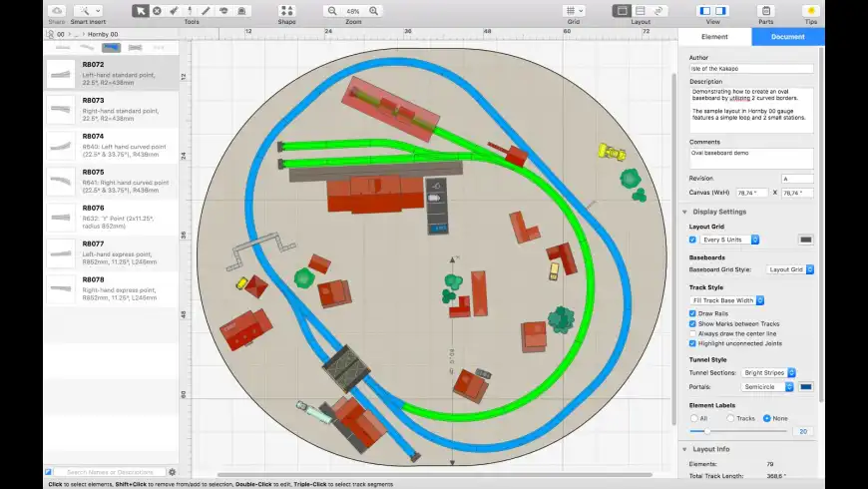
Task: Collapse the Display Settings section
Action: click(x=684, y=212)
